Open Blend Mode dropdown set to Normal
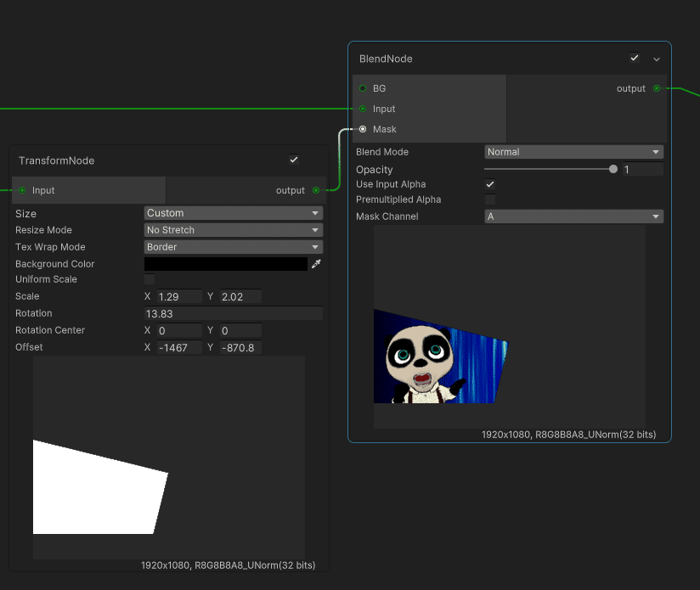 573,152
